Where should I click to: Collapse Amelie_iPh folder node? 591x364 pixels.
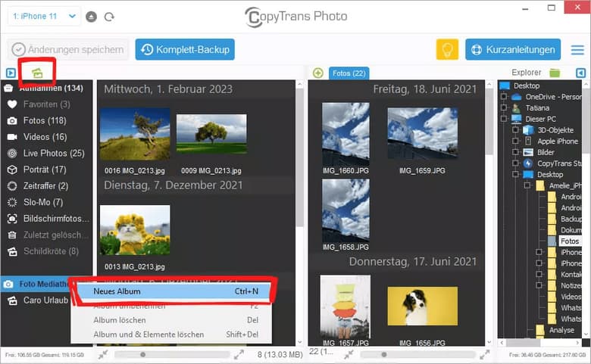coord(527,185)
